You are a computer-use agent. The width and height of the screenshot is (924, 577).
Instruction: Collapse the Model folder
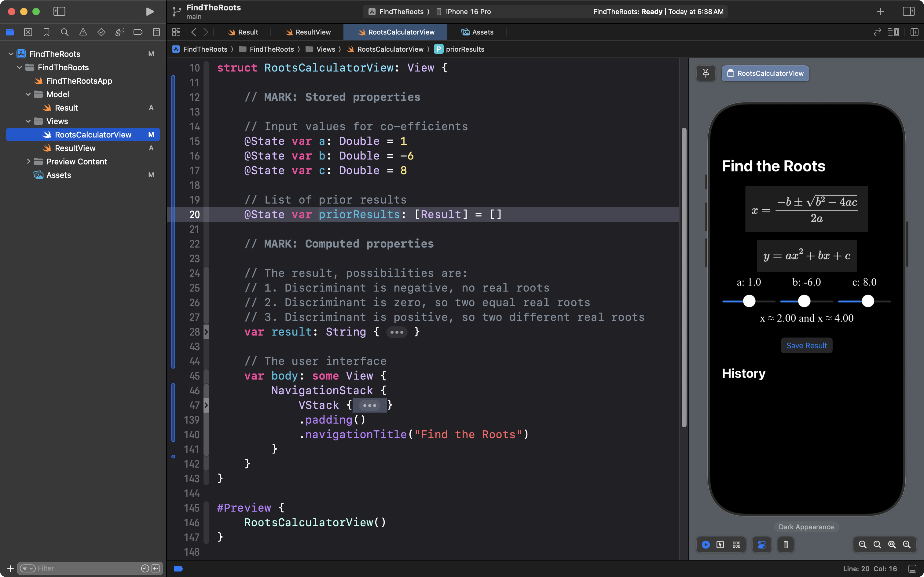tap(28, 94)
